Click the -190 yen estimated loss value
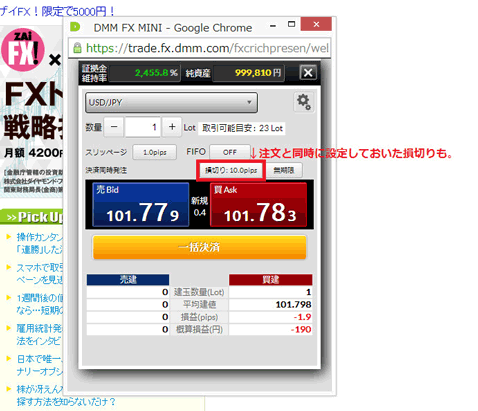The image size is (478, 411). (301, 330)
